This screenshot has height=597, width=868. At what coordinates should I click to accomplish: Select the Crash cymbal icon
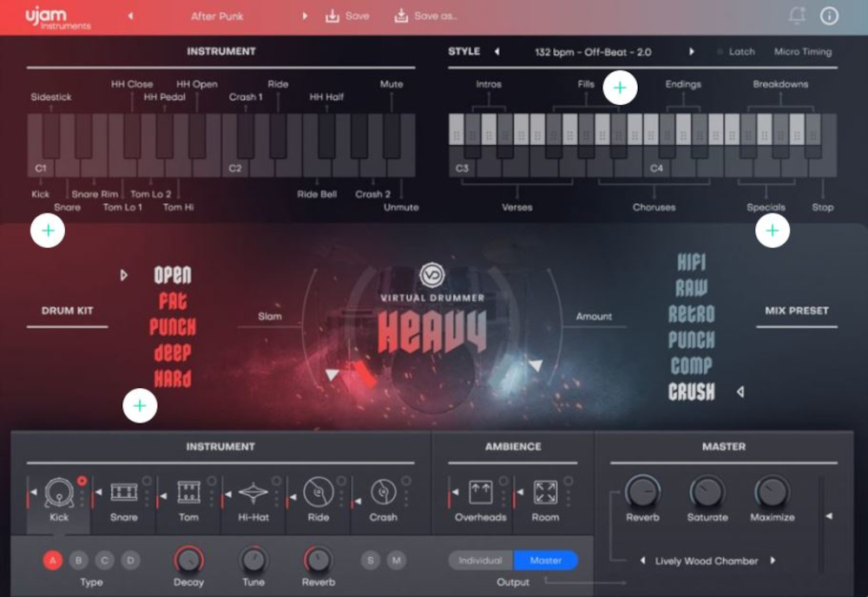383,492
